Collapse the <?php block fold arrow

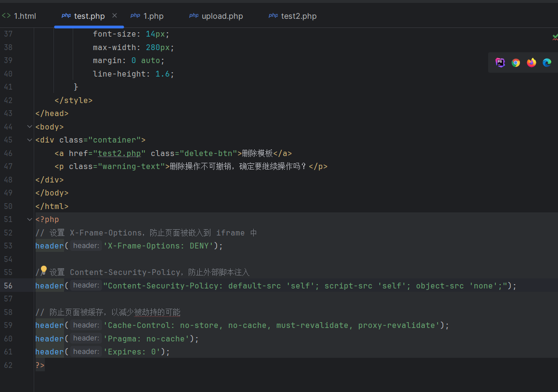tap(29, 219)
